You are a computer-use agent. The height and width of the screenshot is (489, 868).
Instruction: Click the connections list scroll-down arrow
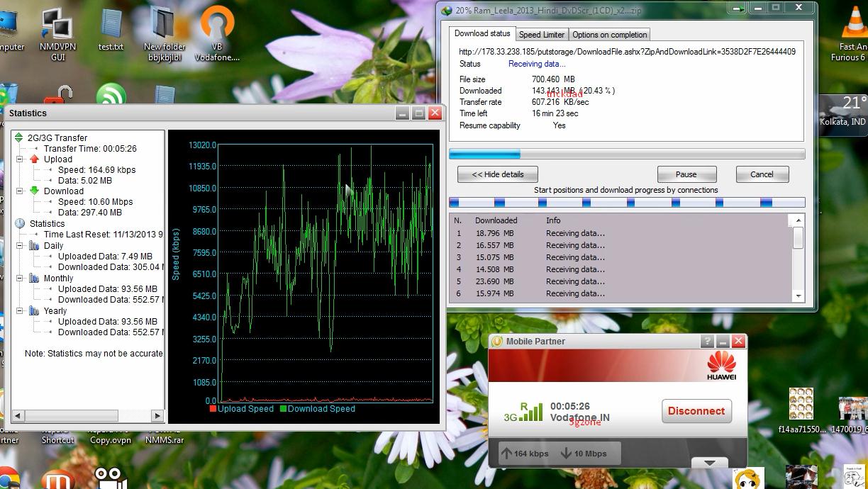[798, 296]
